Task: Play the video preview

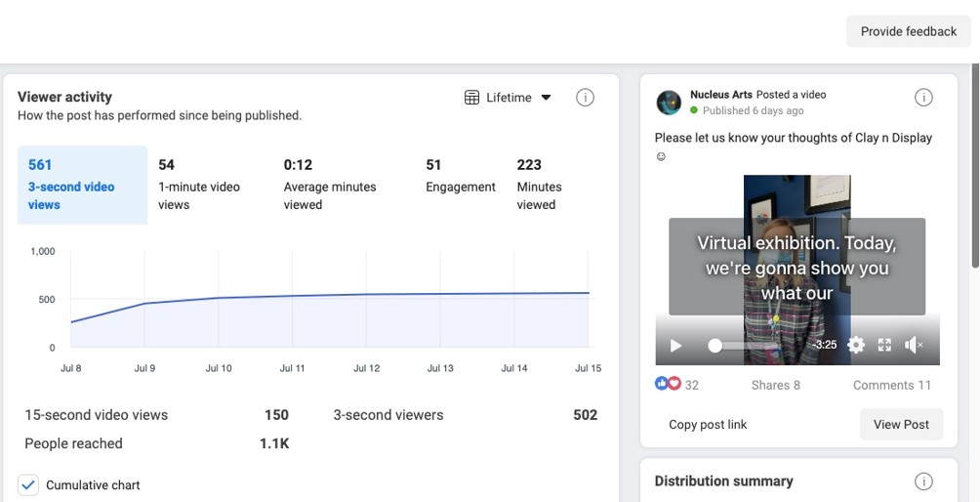Action: click(675, 345)
